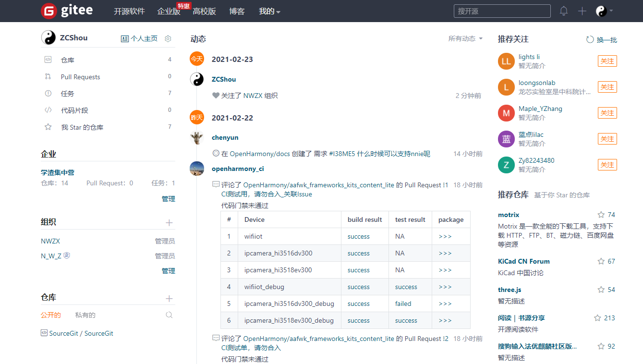Click the plus icon beside 组织
The image size is (643, 364).
pos(169,222)
